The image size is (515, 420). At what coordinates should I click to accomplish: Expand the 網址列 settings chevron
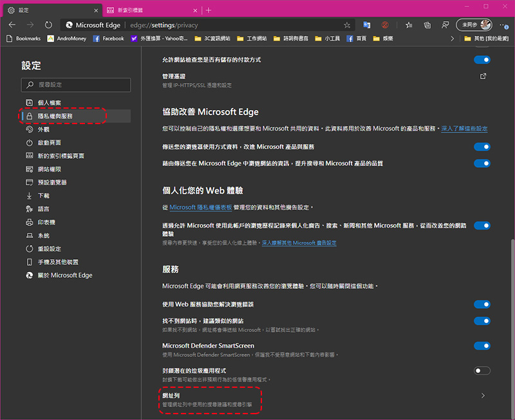pyautogui.click(x=483, y=396)
